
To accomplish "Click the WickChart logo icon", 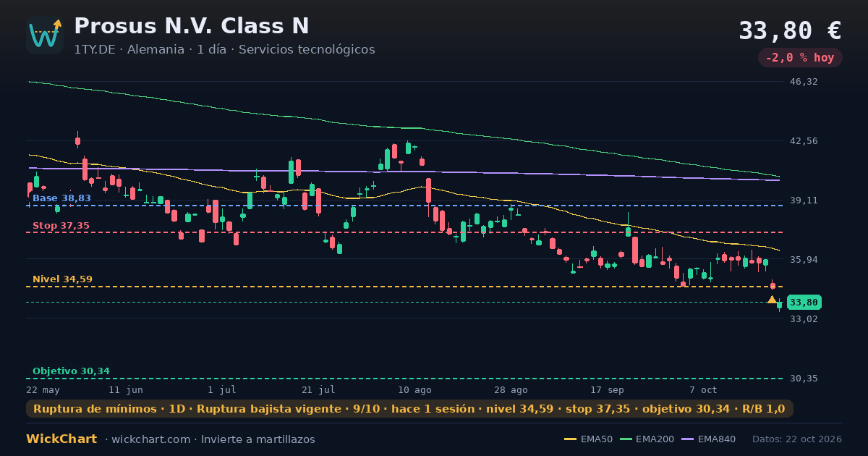I will [45, 35].
